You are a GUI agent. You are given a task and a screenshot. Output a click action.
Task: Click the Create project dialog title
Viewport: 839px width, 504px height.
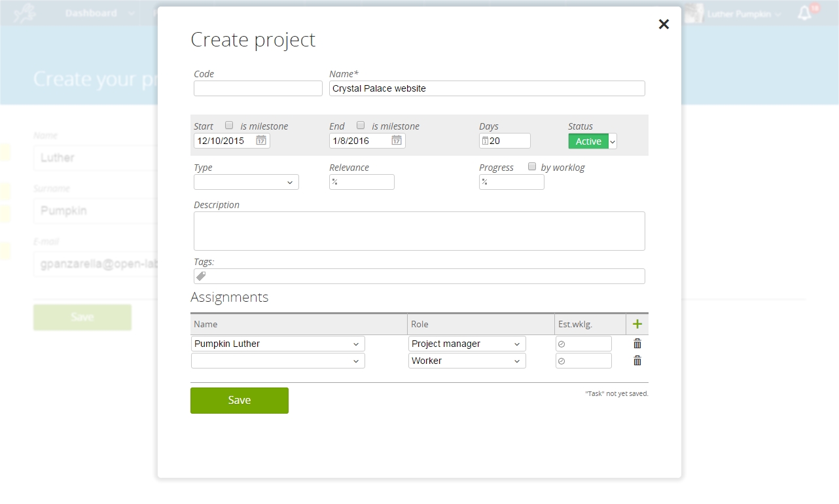tap(253, 40)
